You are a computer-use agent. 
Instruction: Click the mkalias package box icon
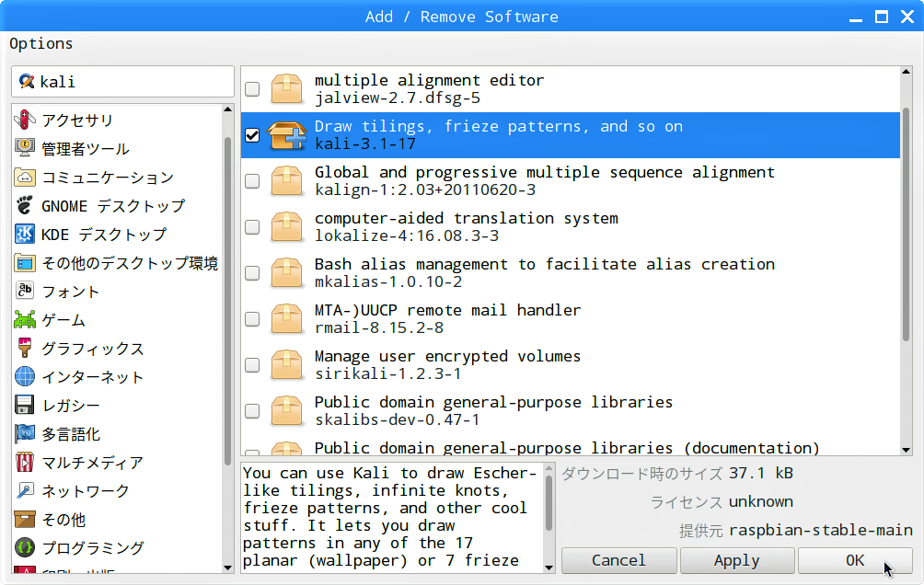click(287, 273)
